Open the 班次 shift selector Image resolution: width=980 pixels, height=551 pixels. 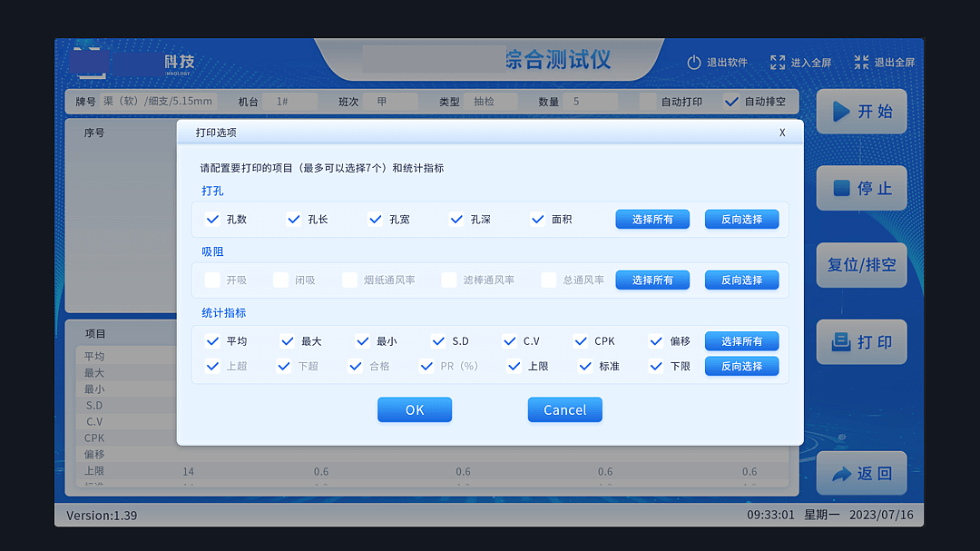point(390,102)
